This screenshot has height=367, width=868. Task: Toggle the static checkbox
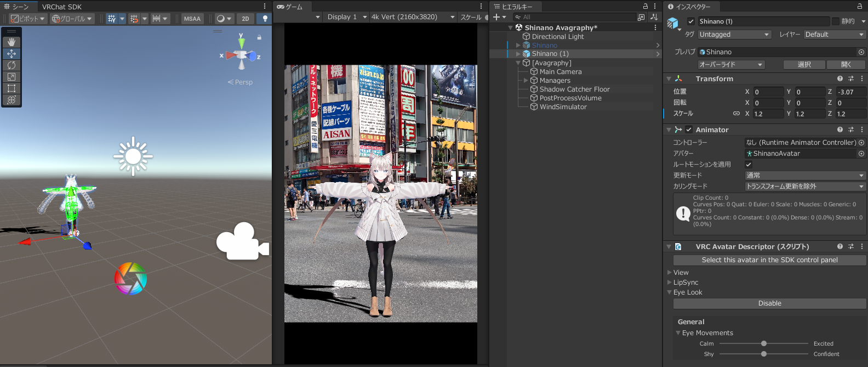[836, 21]
